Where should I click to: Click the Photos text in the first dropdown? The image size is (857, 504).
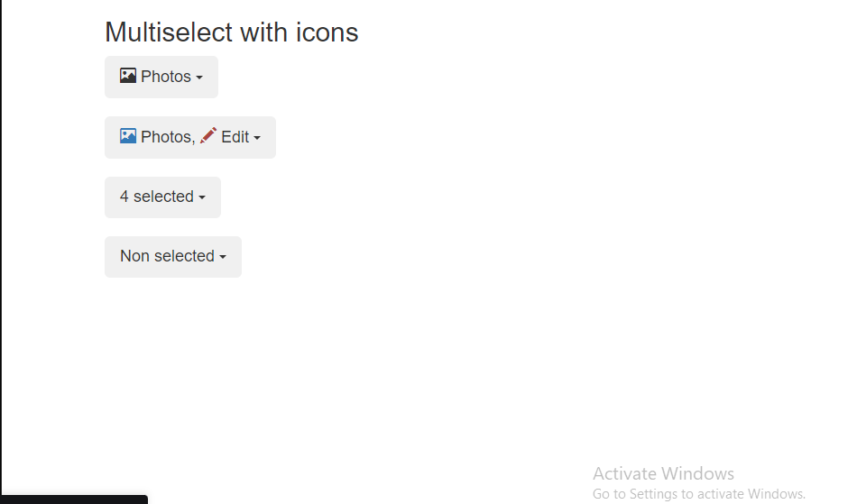tap(166, 77)
